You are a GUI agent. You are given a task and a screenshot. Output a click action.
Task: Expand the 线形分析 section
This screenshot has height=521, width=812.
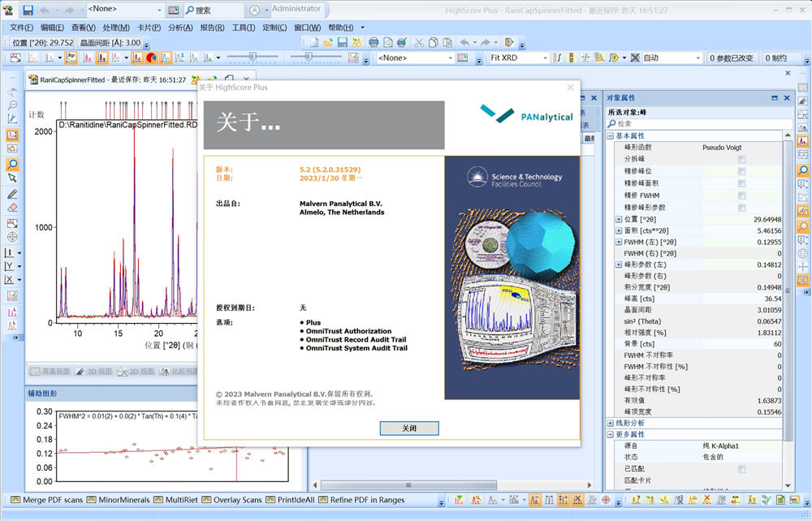pyautogui.click(x=610, y=424)
